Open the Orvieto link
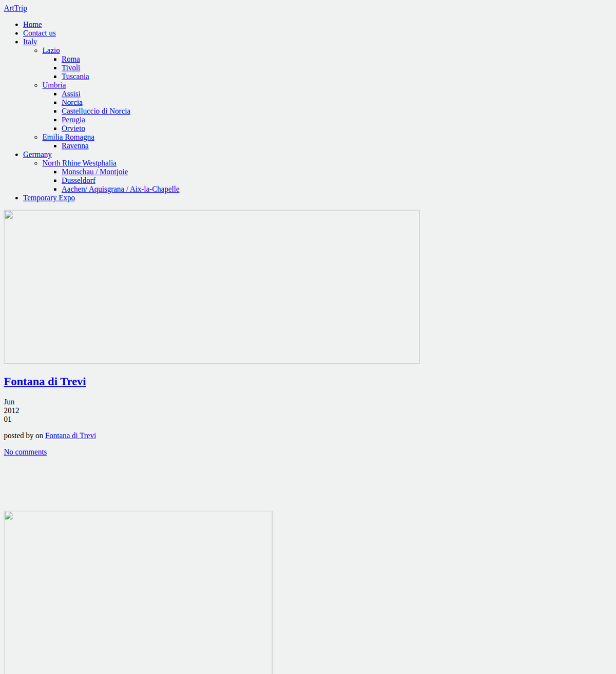This screenshot has height=674, width=616. tap(73, 129)
